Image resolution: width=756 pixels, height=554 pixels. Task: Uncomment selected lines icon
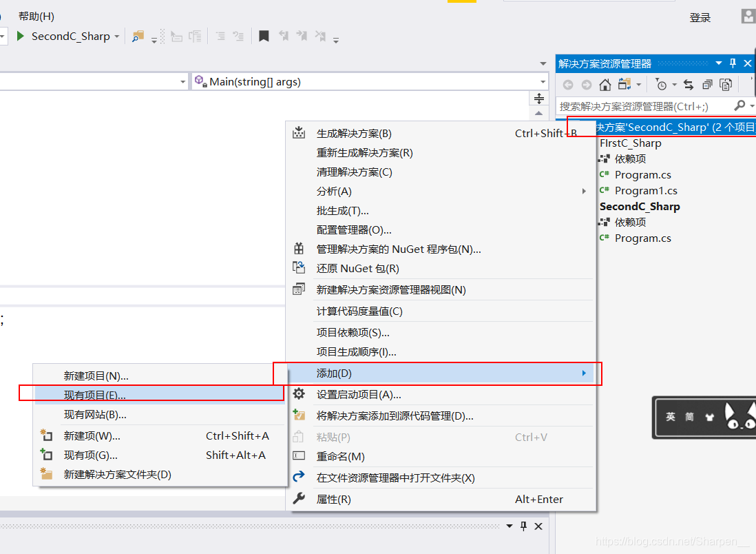point(238,37)
